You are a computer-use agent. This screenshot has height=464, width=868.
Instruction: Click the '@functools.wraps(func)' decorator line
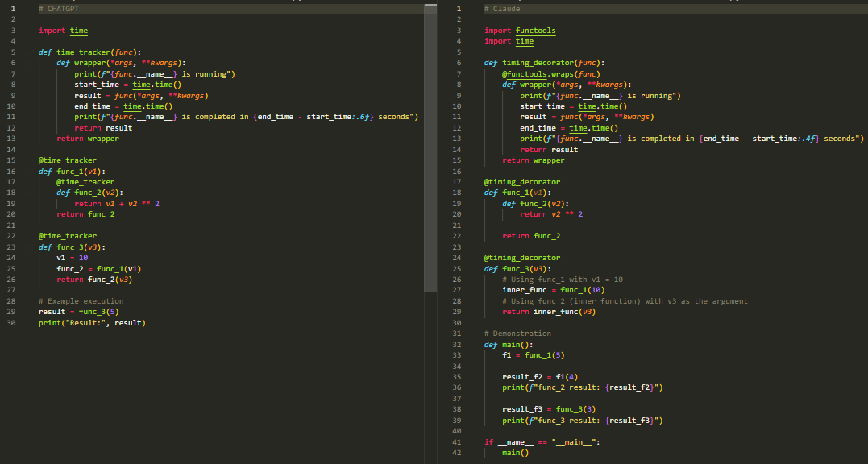550,73
